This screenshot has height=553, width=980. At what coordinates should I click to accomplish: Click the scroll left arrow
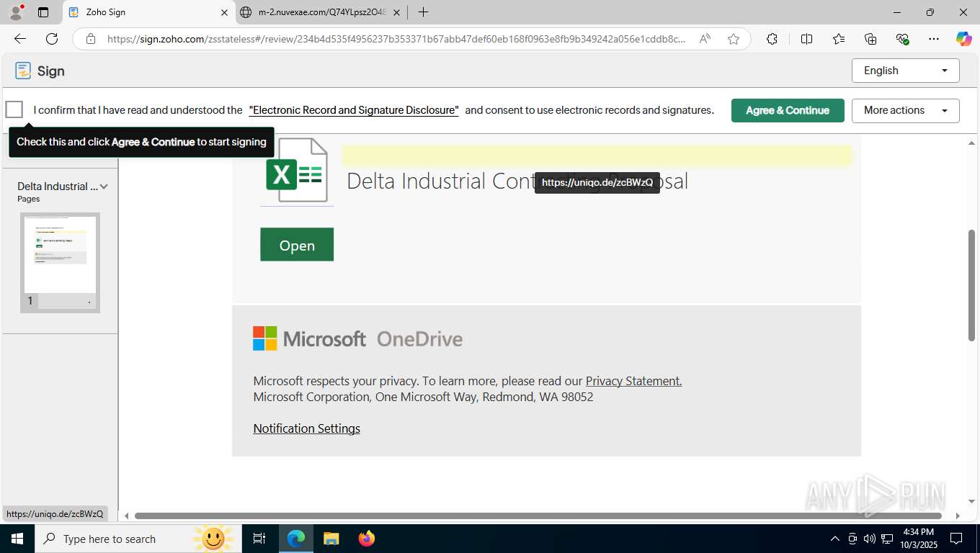pos(127,516)
